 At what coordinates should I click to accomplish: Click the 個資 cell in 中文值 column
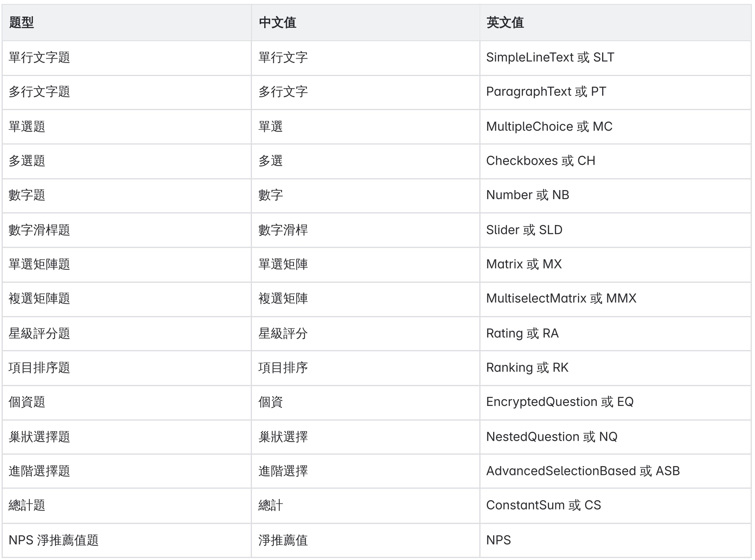pos(271,402)
